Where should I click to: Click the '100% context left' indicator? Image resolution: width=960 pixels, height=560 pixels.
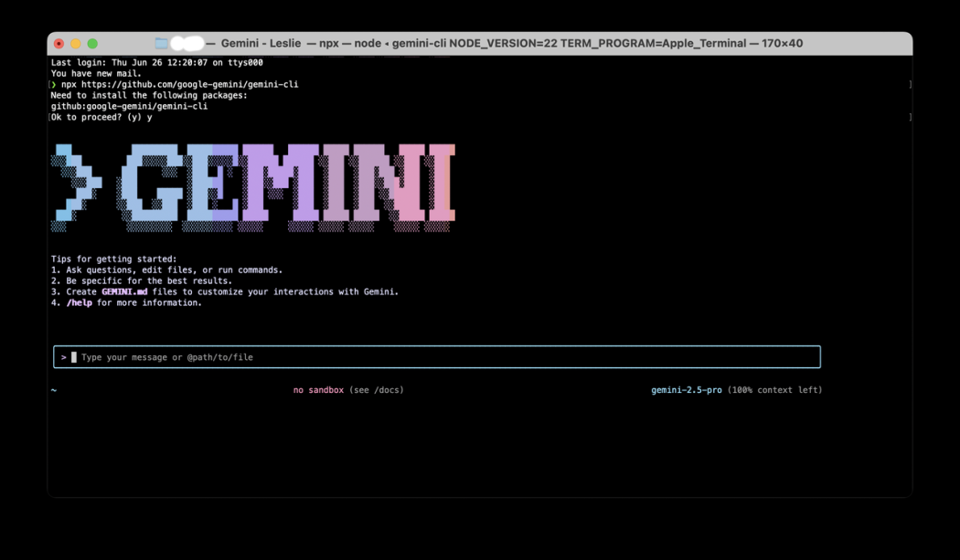pyautogui.click(x=775, y=390)
